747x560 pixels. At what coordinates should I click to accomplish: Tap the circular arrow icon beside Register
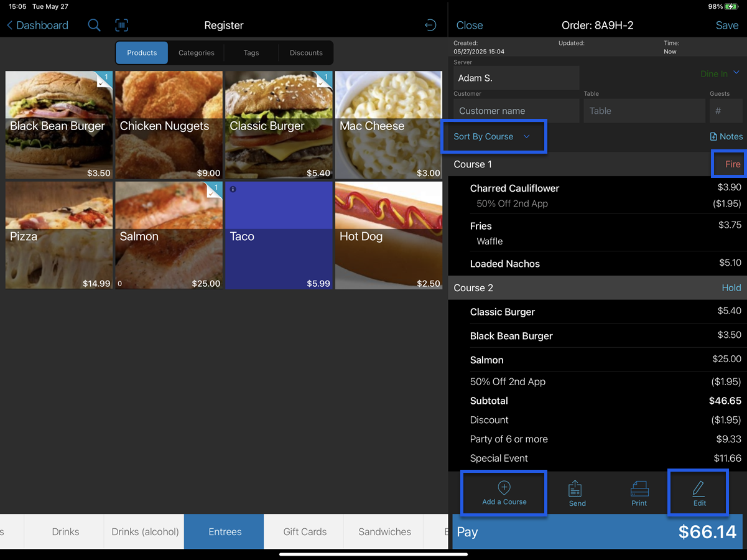(430, 26)
